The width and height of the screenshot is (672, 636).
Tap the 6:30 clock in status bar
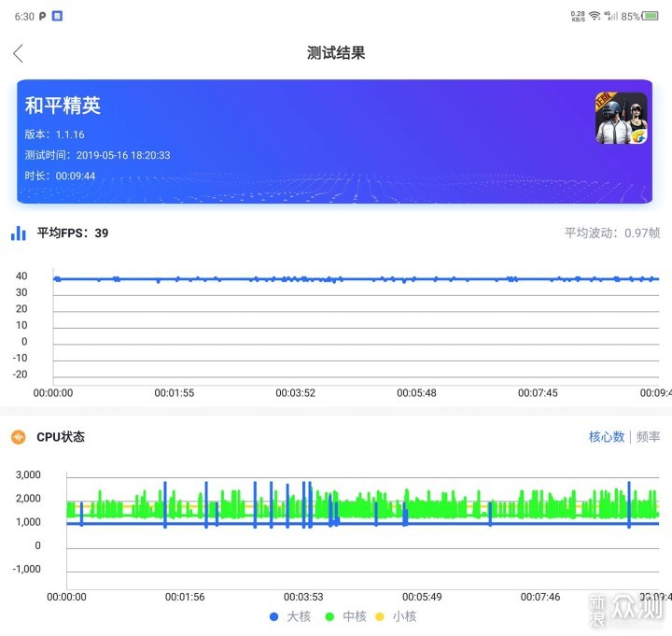[x=24, y=16]
